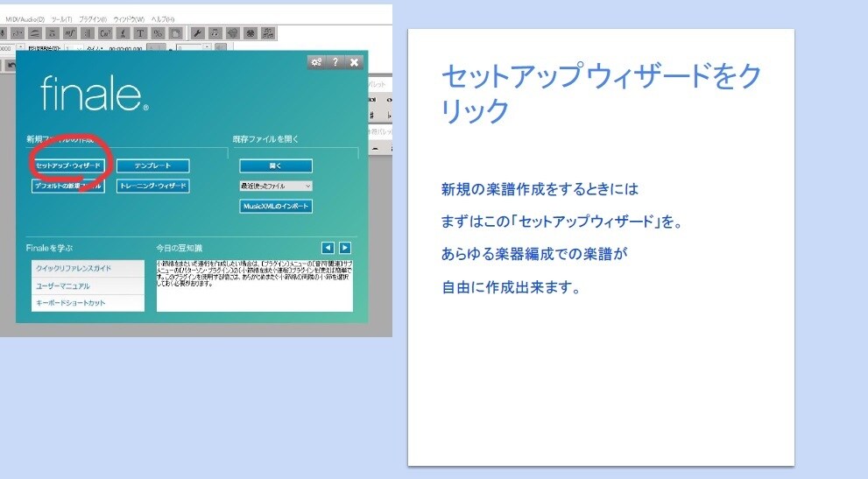Click the 開く button
The image size is (868, 479).
276,166
